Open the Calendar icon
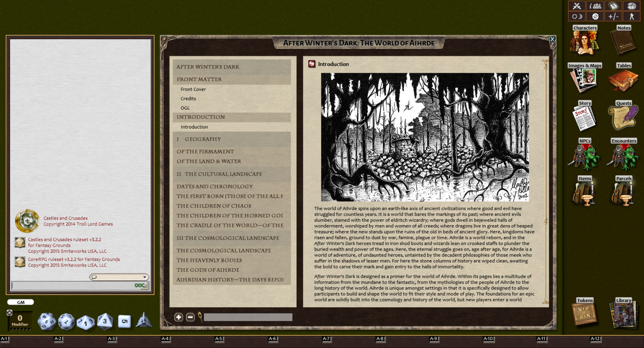This screenshot has height=348, width=644. point(614,6)
